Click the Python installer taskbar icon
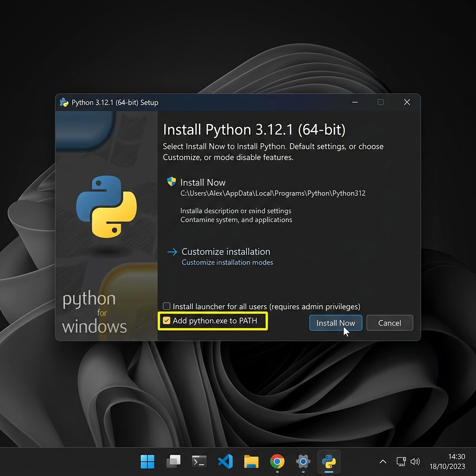The image size is (476, 476). coord(329,462)
